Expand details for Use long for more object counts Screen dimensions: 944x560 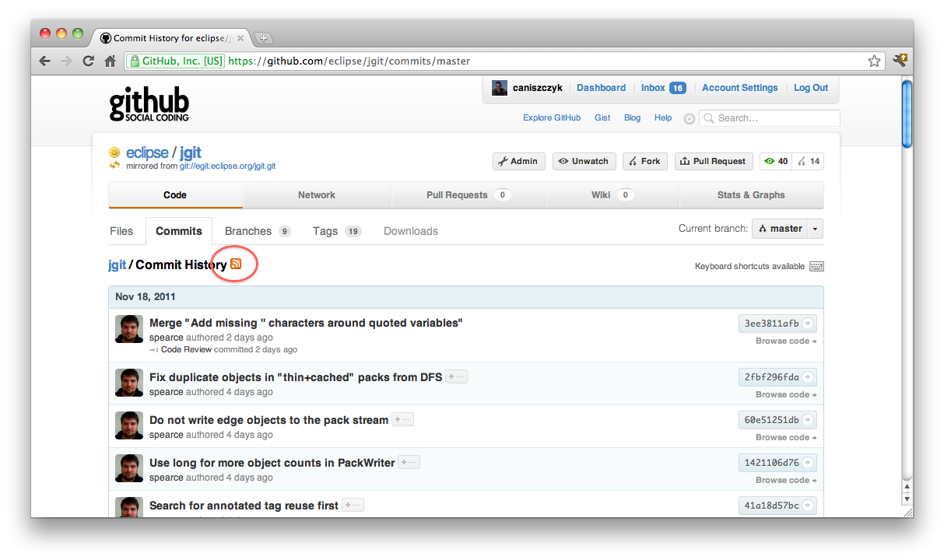click(x=409, y=462)
